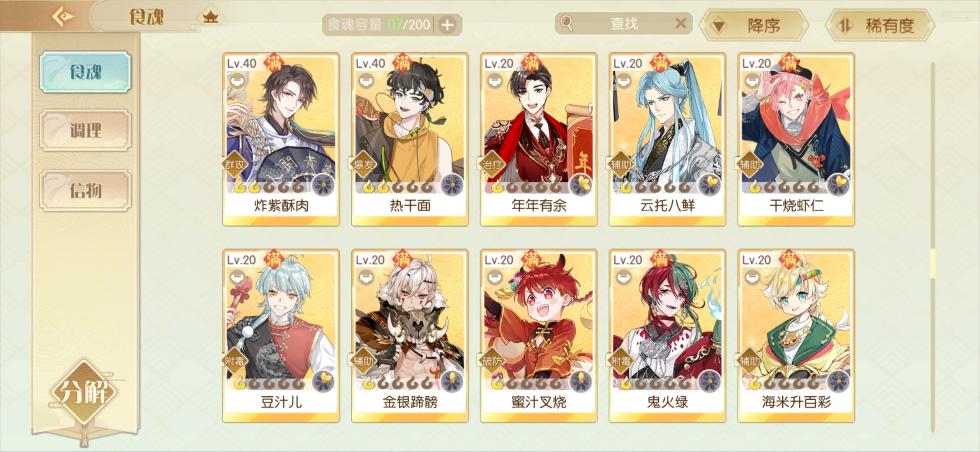Viewport: 980px width, 452px height.
Task: Click the magnifier search icon
Action: click(x=566, y=23)
